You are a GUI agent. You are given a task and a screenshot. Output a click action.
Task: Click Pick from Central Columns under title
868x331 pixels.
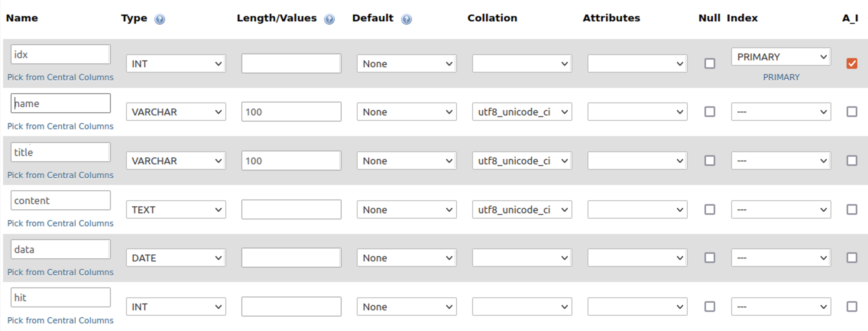click(x=60, y=175)
